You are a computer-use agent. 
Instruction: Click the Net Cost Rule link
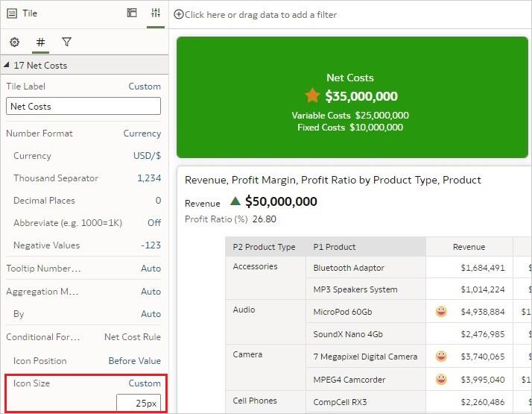click(133, 337)
